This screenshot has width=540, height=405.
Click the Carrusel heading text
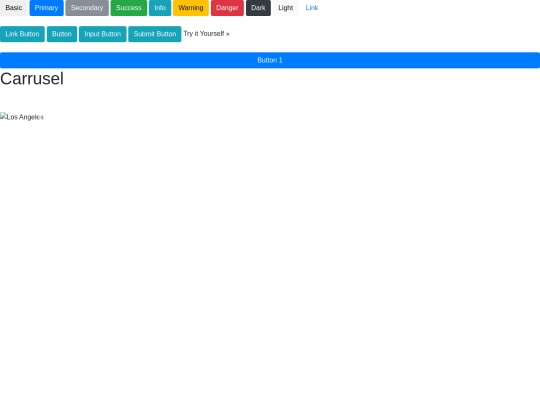(32, 79)
